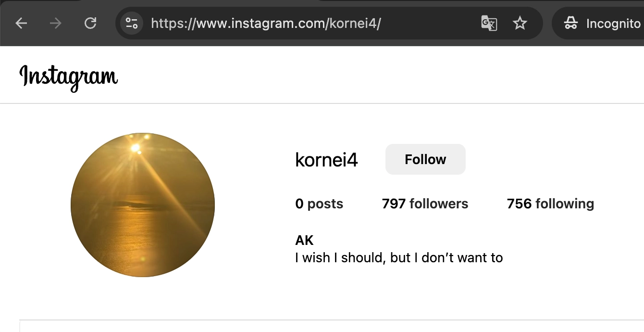This screenshot has width=644, height=332.
Task: Click the Incognito label text
Action: click(614, 23)
